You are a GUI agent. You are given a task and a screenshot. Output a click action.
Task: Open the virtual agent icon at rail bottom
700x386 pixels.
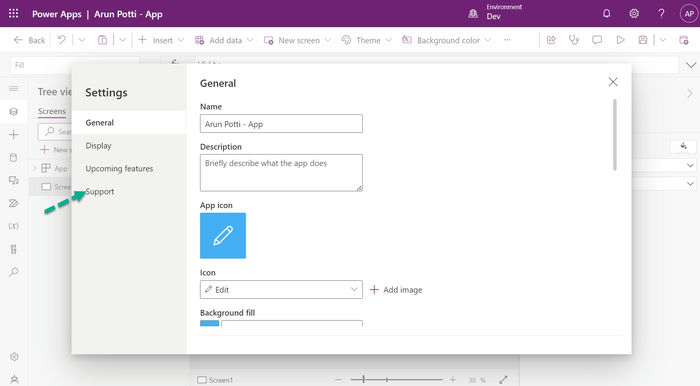14,379
